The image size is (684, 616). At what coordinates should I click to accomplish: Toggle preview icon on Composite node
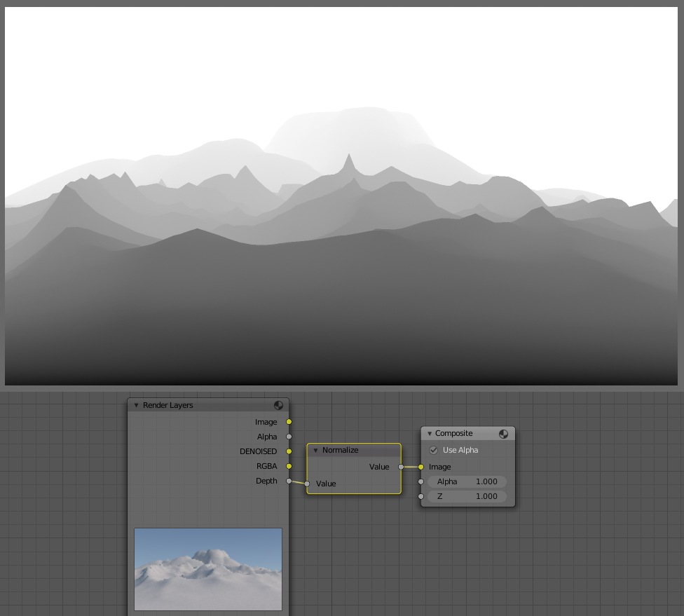coord(503,434)
